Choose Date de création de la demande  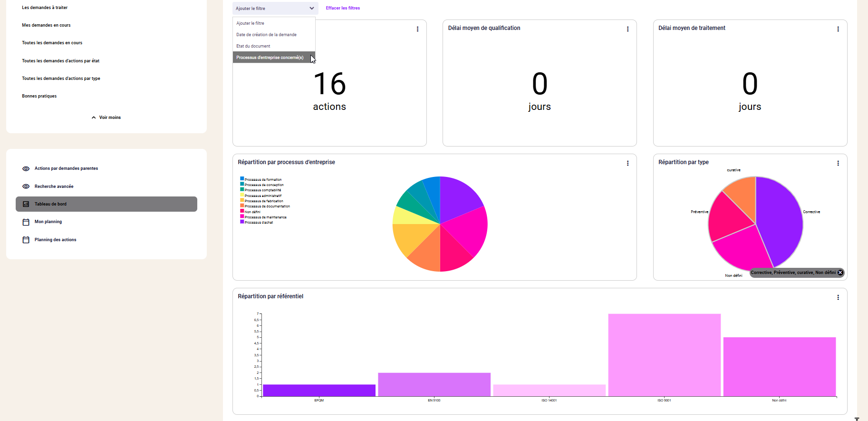click(266, 35)
